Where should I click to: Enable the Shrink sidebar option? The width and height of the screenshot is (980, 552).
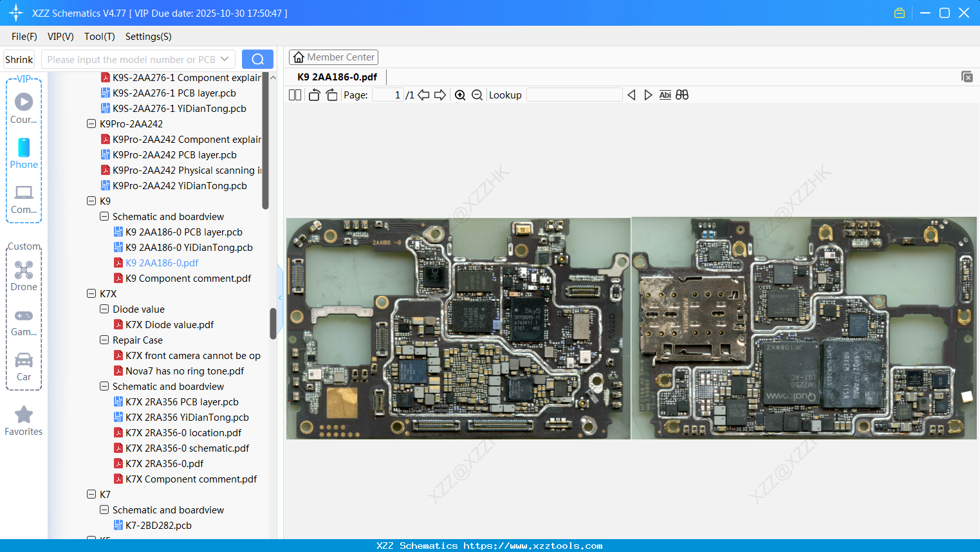(x=19, y=59)
